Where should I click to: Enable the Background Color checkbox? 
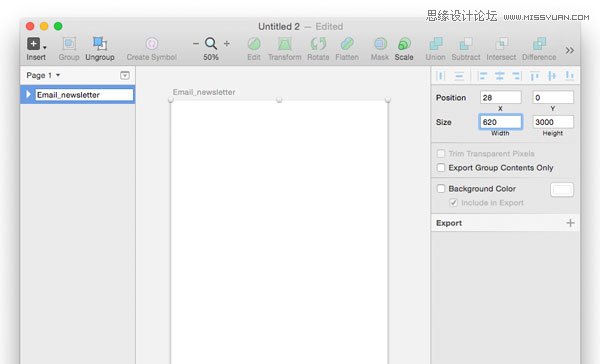tap(441, 189)
